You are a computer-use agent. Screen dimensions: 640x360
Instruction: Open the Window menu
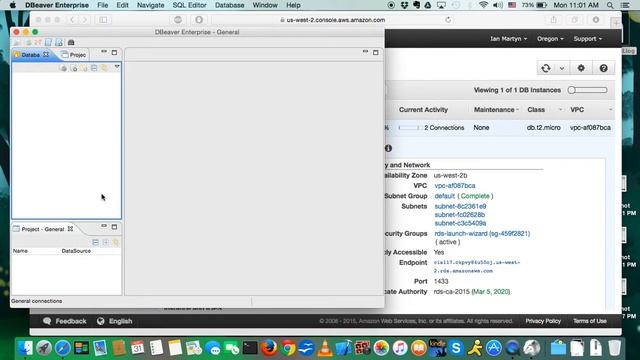click(265, 5)
